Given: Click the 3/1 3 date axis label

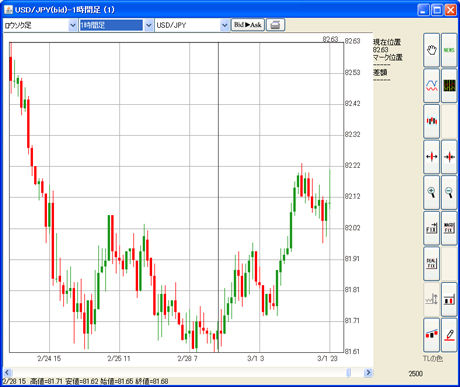Looking at the screenshot, I should [x=256, y=359].
